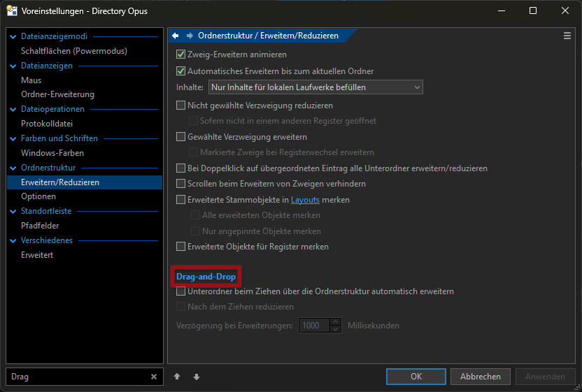Click the Dateianzeigen category header

click(47, 66)
